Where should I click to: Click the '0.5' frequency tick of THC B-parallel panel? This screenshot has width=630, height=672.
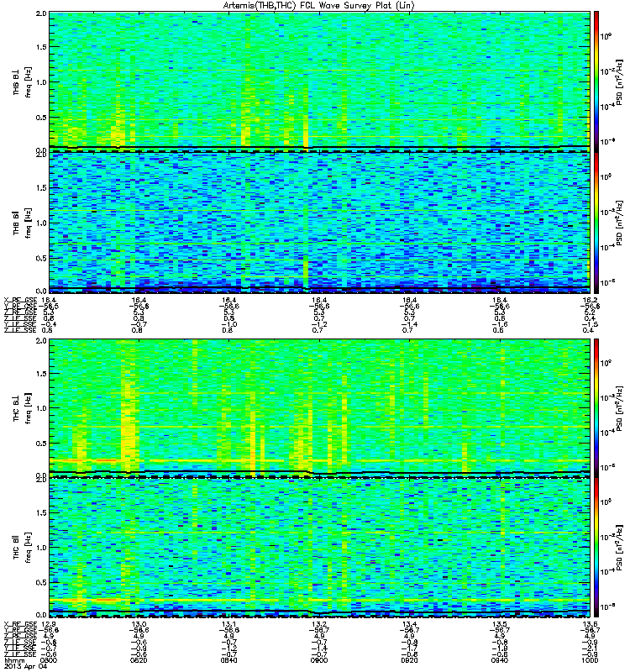(41, 582)
